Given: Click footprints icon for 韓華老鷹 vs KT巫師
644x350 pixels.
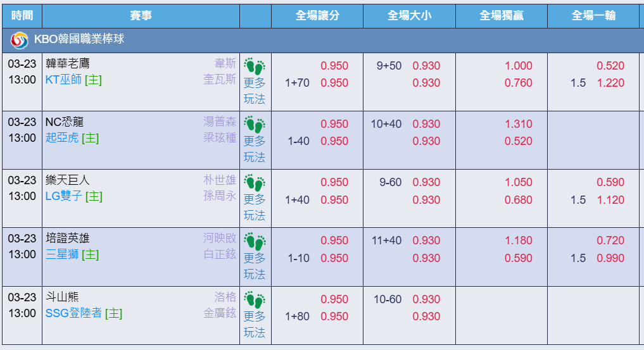Looking at the screenshot, I should coord(254,66).
